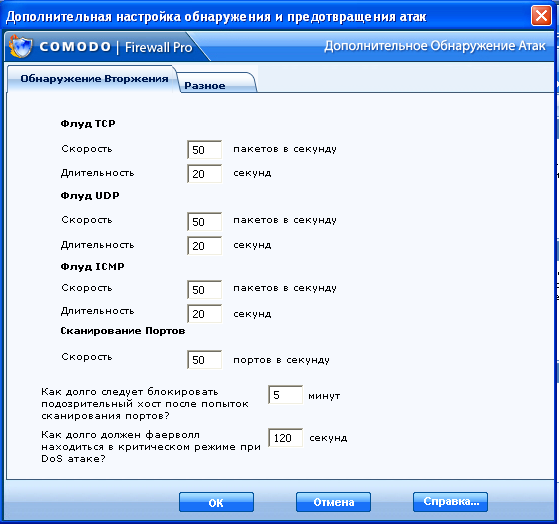Click the Флуд TCP Длительность input field

[x=204, y=174]
